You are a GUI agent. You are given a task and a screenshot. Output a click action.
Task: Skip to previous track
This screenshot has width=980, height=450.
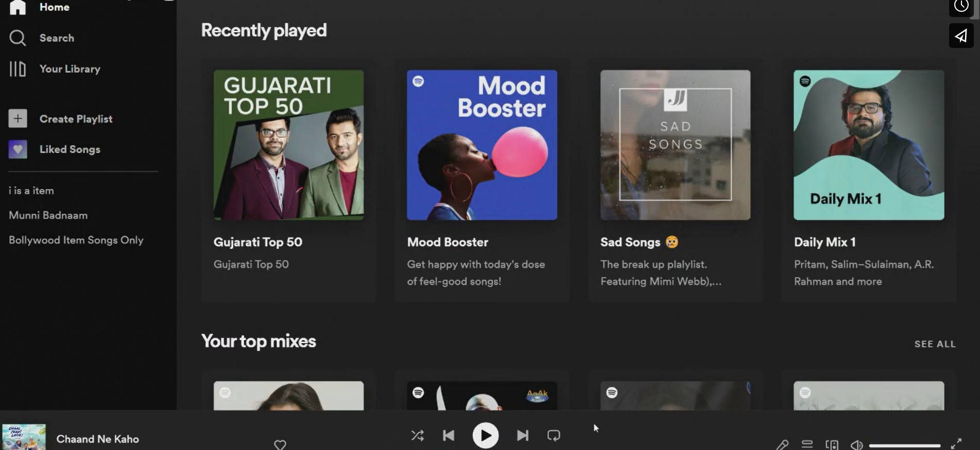[x=449, y=436]
